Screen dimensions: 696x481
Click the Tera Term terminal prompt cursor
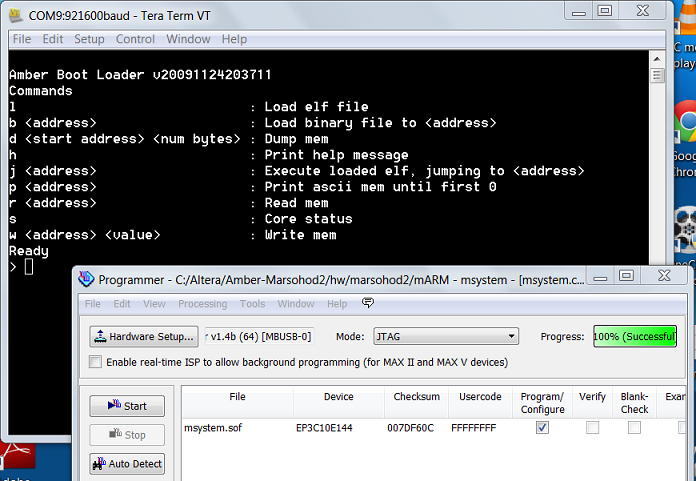[x=29, y=267]
